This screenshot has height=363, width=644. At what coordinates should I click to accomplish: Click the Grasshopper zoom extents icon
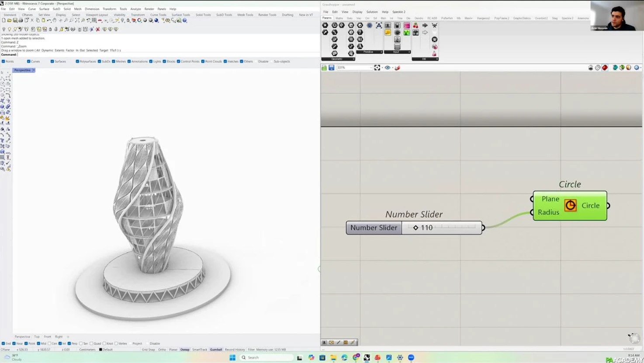[x=377, y=68]
